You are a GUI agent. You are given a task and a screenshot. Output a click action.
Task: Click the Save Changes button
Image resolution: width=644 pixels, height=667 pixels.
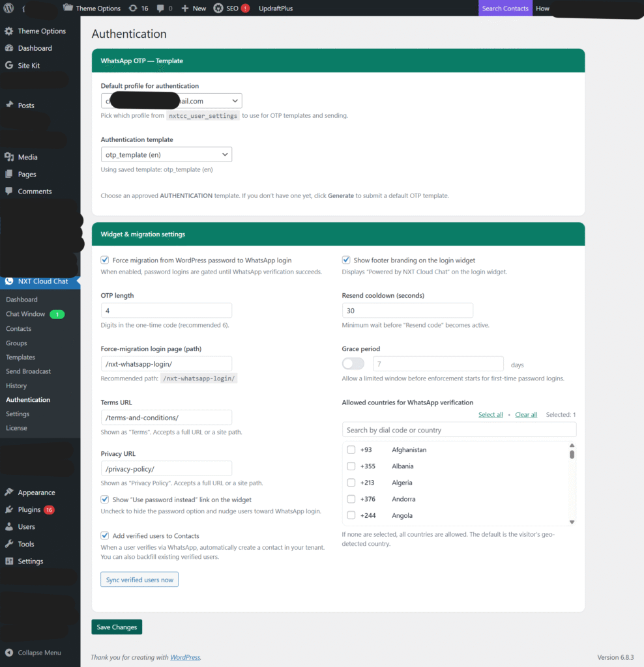click(117, 627)
